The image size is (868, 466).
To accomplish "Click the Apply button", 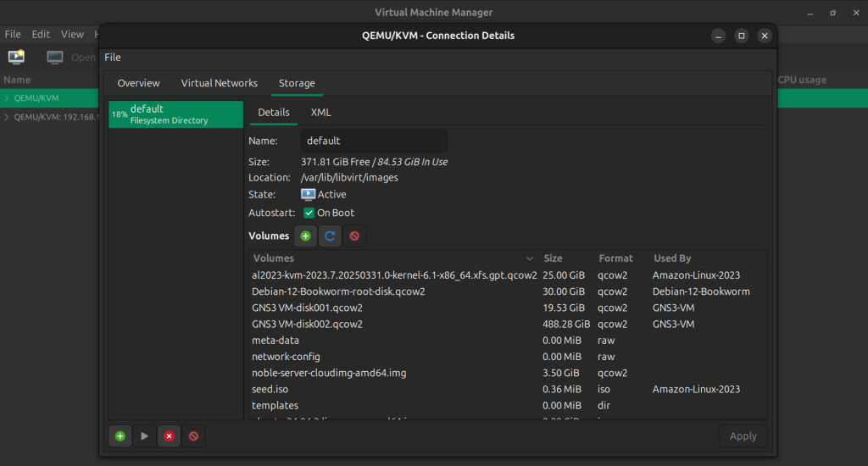I will click(x=743, y=436).
